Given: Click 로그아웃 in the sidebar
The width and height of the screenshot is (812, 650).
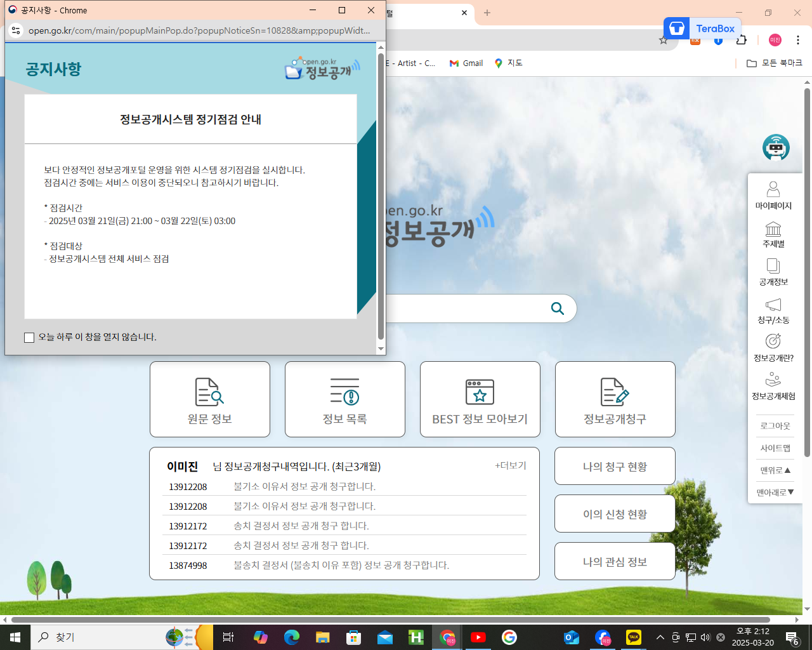Looking at the screenshot, I should click(775, 425).
